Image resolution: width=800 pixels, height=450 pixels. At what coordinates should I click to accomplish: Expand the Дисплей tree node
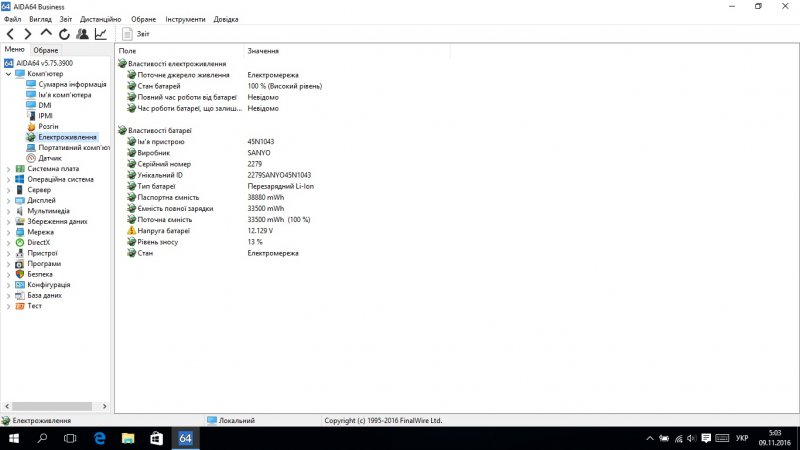8,200
